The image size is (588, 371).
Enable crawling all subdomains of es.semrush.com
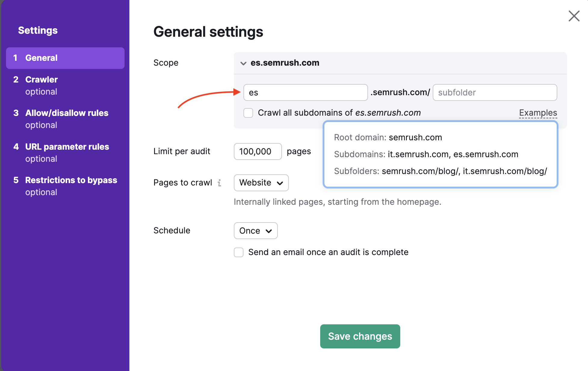click(248, 113)
